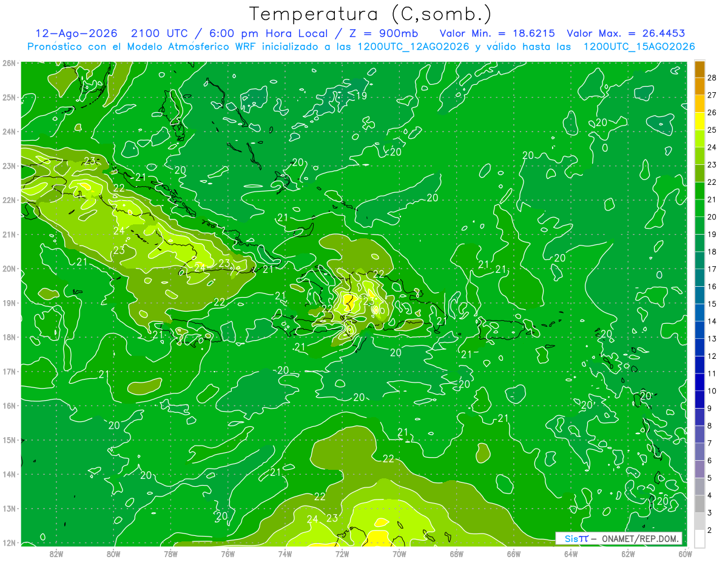The image size is (728, 562).
Task: Click the "2100 UTC" time text
Action: tap(160, 33)
